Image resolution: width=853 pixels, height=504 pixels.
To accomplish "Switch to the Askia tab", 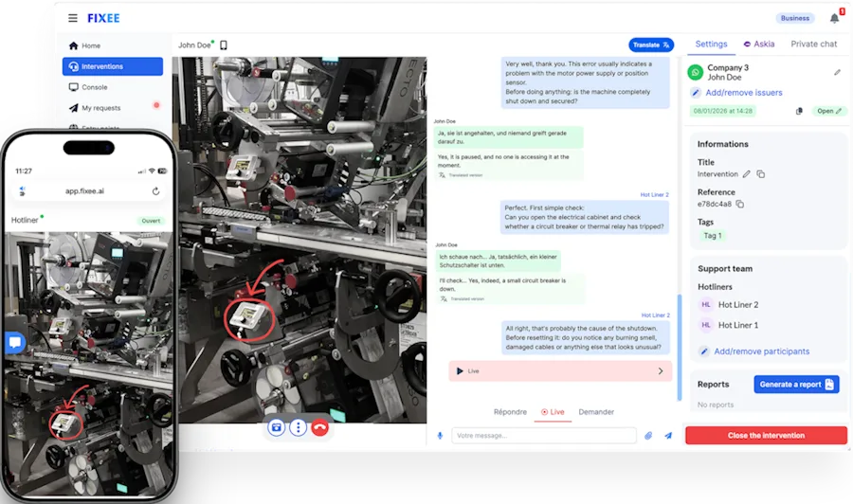I will tap(759, 44).
